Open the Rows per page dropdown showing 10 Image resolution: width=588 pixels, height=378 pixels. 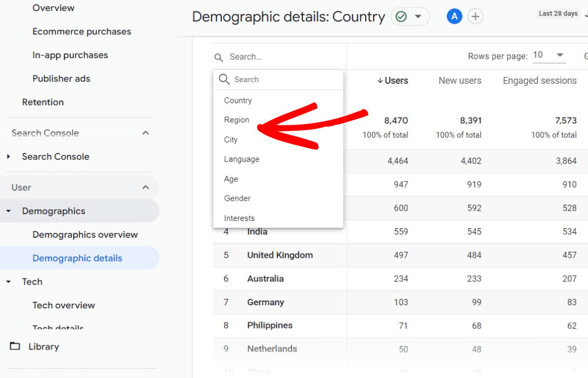pos(549,55)
